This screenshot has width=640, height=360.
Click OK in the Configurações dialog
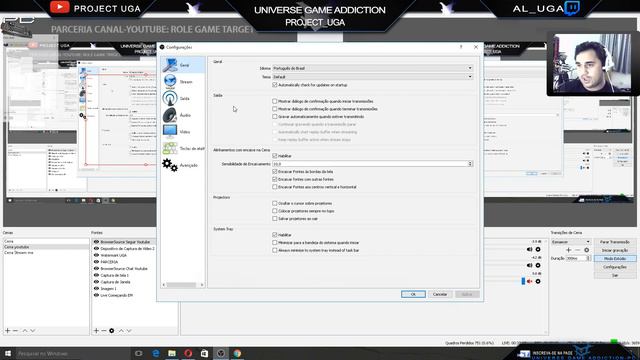click(413, 294)
